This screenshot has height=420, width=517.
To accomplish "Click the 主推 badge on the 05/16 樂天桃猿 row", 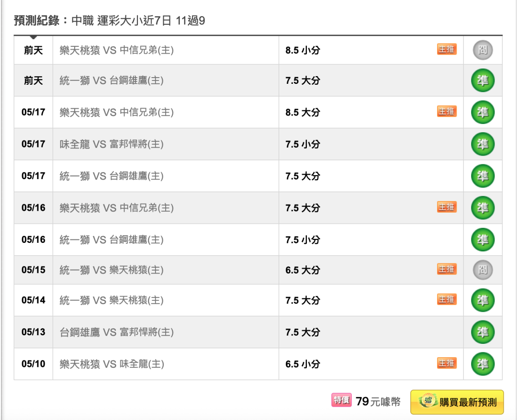I will click(447, 207).
